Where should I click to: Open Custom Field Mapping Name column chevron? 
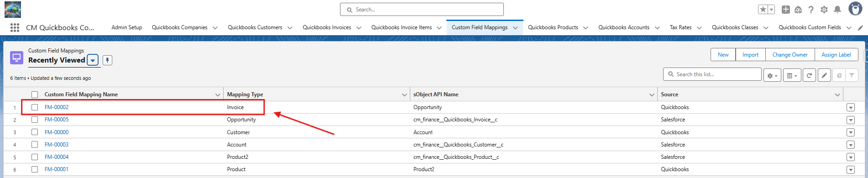(x=218, y=94)
